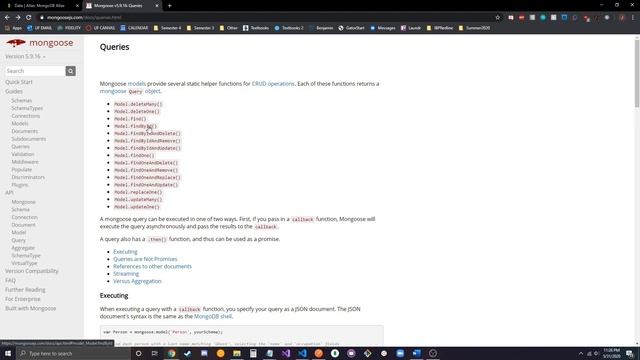This screenshot has height=360, width=640.
Task: Click the sidebar Search field
Action: pyautogui.click(x=35, y=71)
